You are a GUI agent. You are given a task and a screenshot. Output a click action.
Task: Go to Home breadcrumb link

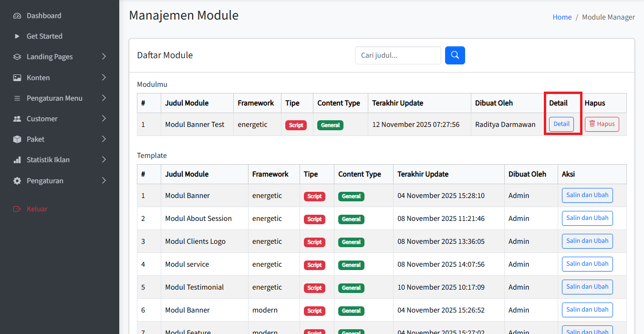[562, 17]
